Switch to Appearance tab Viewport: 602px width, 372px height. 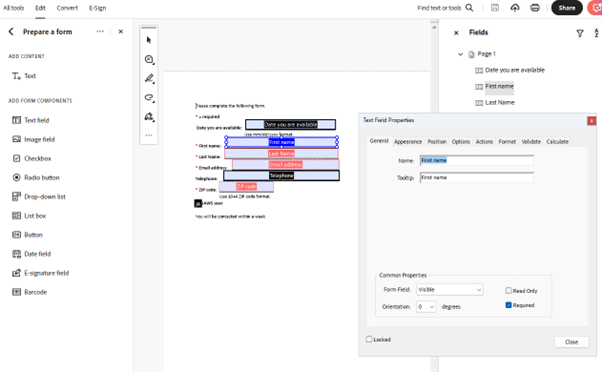[408, 142]
